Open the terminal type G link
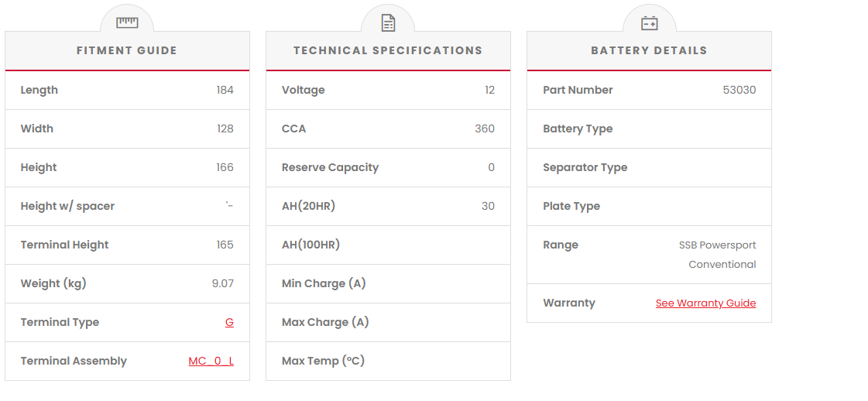The image size is (868, 401). coord(229,323)
